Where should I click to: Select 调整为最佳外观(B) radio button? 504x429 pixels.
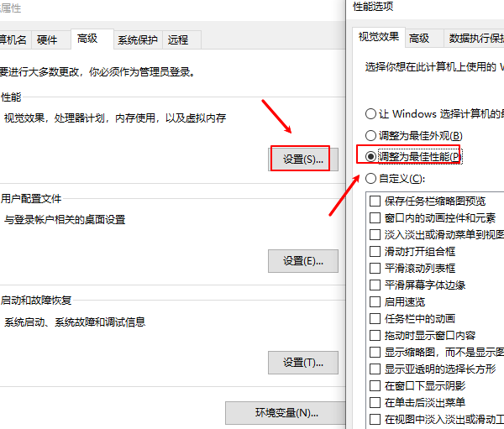pos(370,136)
